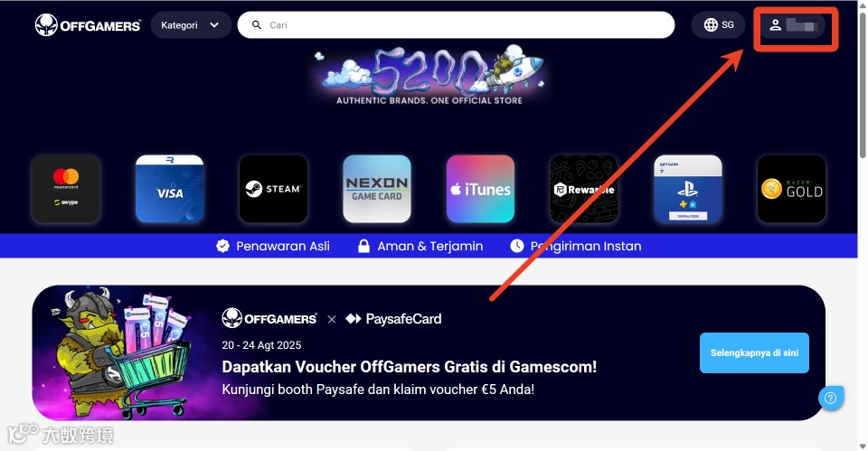Open the SG region language selector
Image resolution: width=868 pixels, height=451 pixels.
coord(718,25)
